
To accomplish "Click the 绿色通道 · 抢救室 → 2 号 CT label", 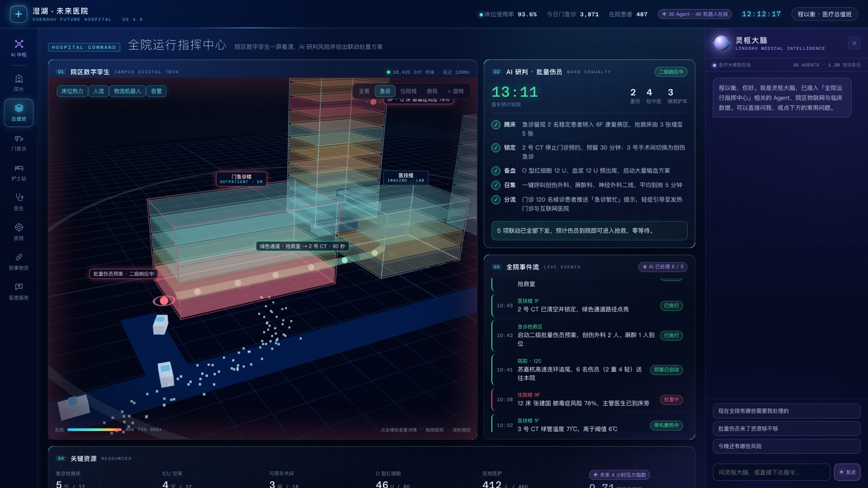I will pos(302,246).
